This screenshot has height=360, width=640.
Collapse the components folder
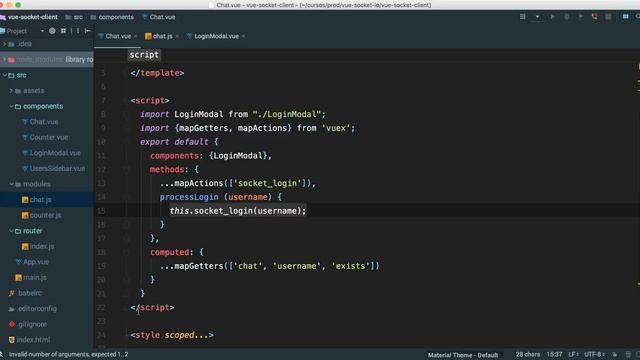(x=11, y=106)
